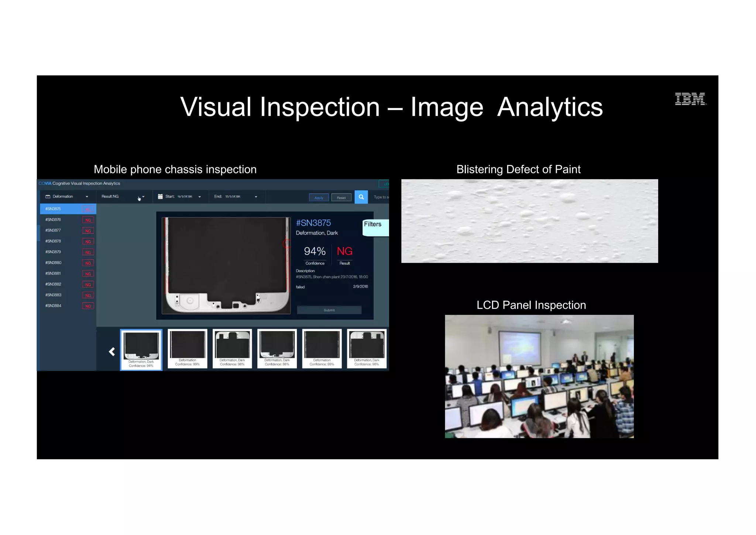Click the Reset button
The width and height of the screenshot is (756, 535).
(341, 198)
